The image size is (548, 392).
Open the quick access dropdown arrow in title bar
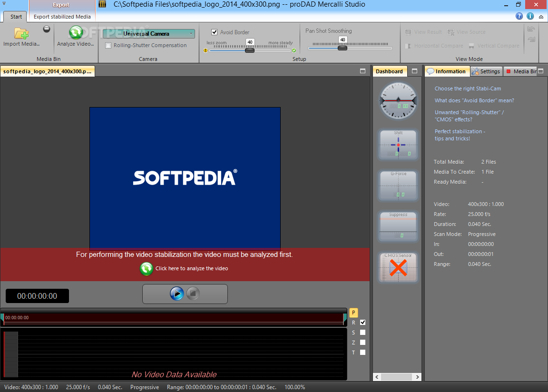coord(4,3)
